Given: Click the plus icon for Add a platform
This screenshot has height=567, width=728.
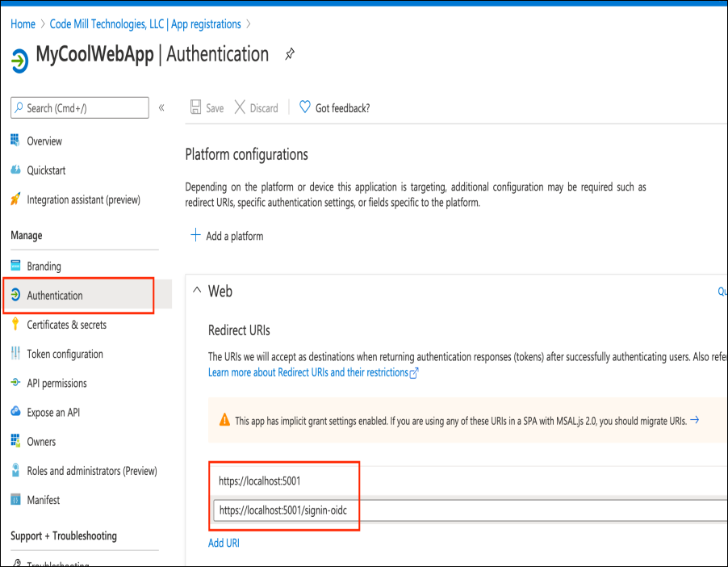Looking at the screenshot, I should coord(195,235).
